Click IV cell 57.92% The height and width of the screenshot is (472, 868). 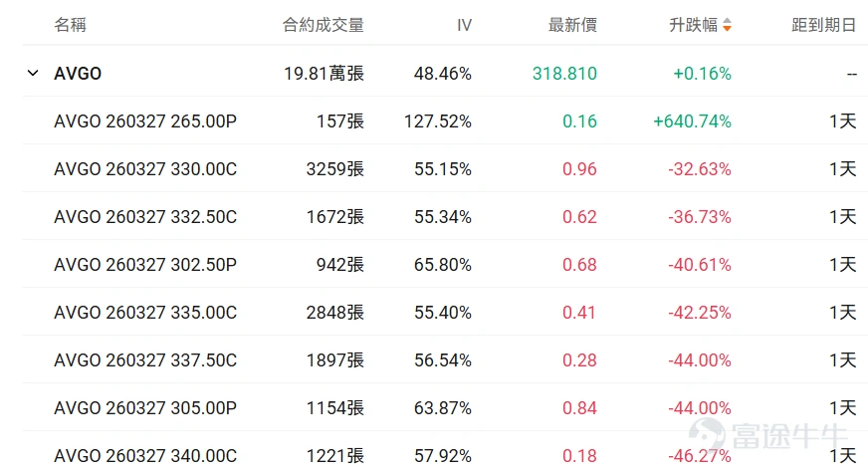pos(443,456)
